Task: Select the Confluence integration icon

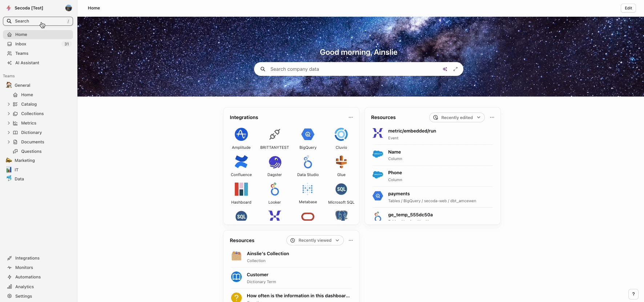Action: (x=241, y=162)
